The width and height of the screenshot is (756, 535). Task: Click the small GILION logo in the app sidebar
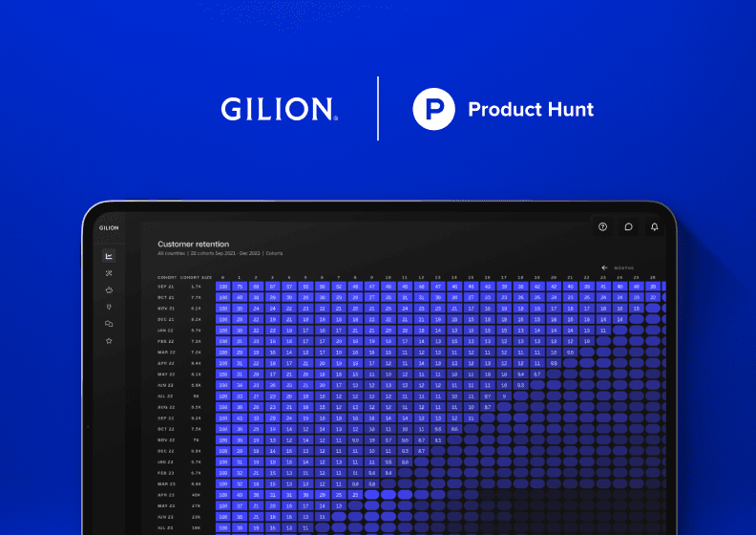tap(109, 227)
